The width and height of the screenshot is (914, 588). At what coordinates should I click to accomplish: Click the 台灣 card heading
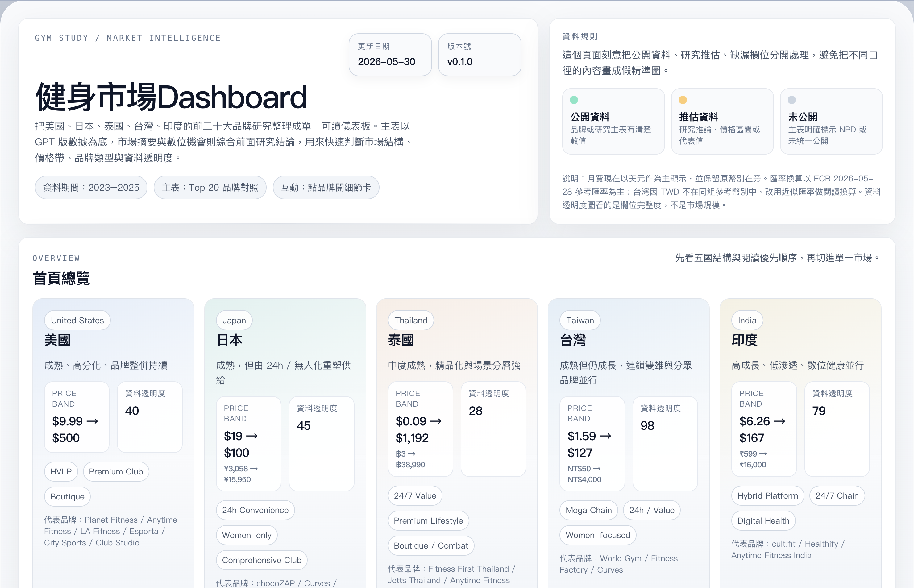click(x=572, y=340)
